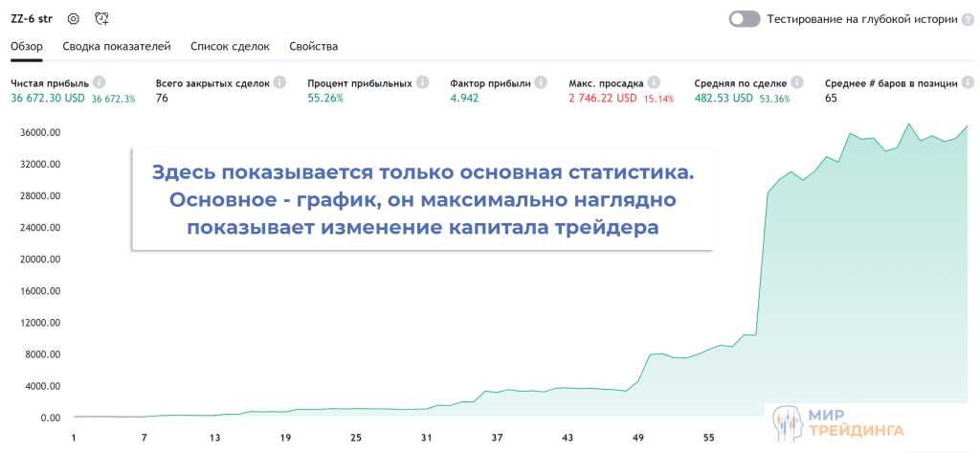
Task: Open info icon for Среднее # баров в позиции
Action: click(968, 83)
